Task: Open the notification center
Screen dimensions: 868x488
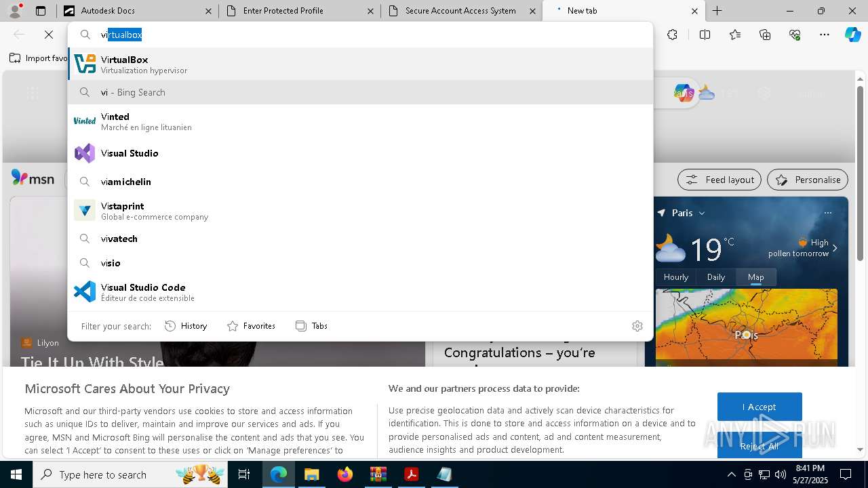Action: 846,474
